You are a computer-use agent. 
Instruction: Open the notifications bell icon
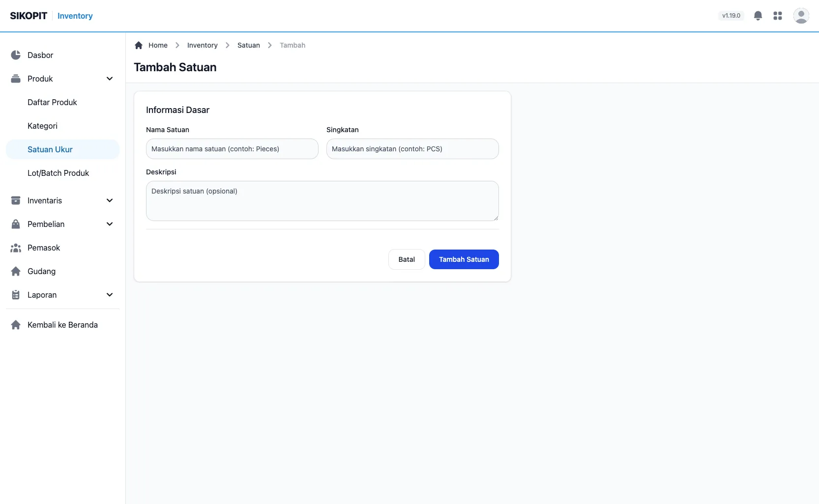[758, 16]
